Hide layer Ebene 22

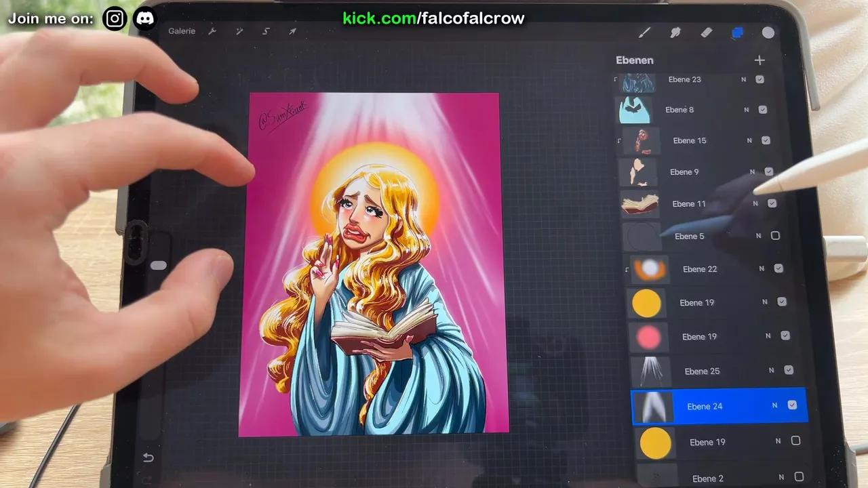click(778, 268)
